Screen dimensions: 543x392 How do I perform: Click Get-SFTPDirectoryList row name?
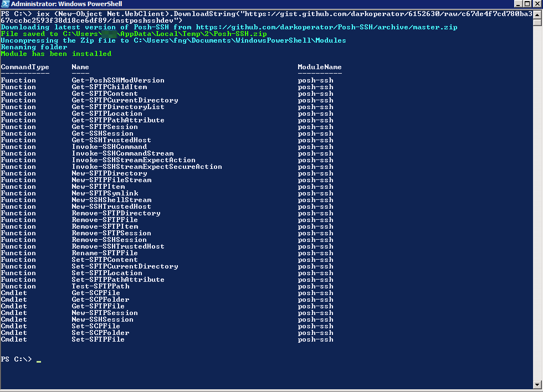pos(118,107)
